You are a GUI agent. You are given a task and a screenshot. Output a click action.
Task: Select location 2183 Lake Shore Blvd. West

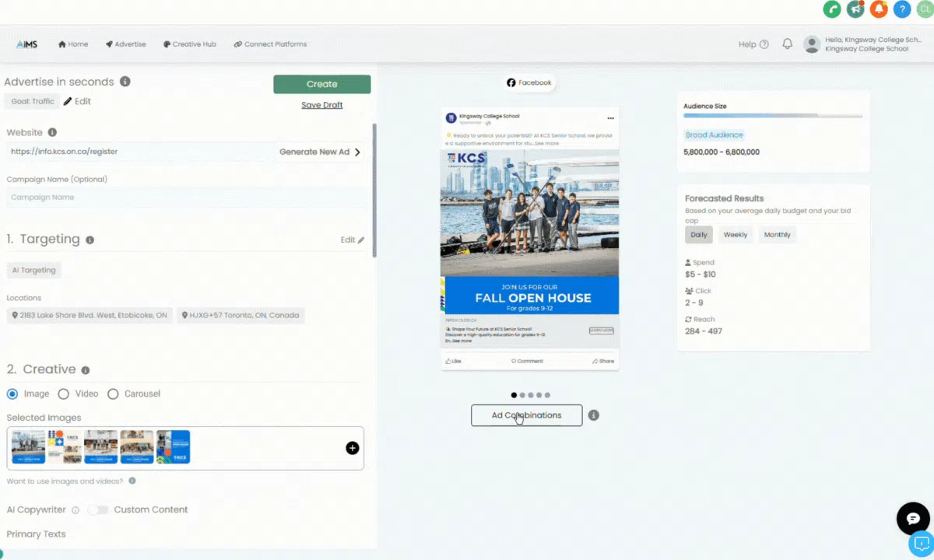(x=90, y=316)
